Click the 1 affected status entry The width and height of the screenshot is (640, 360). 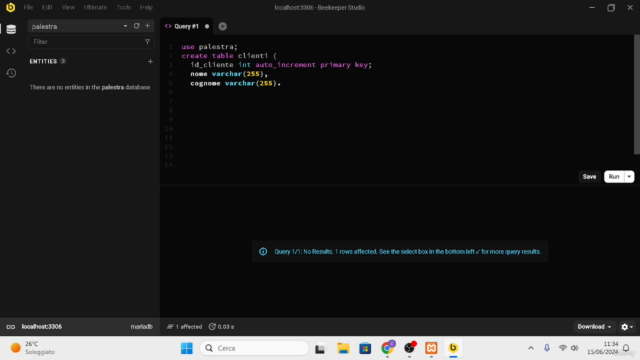[184, 327]
